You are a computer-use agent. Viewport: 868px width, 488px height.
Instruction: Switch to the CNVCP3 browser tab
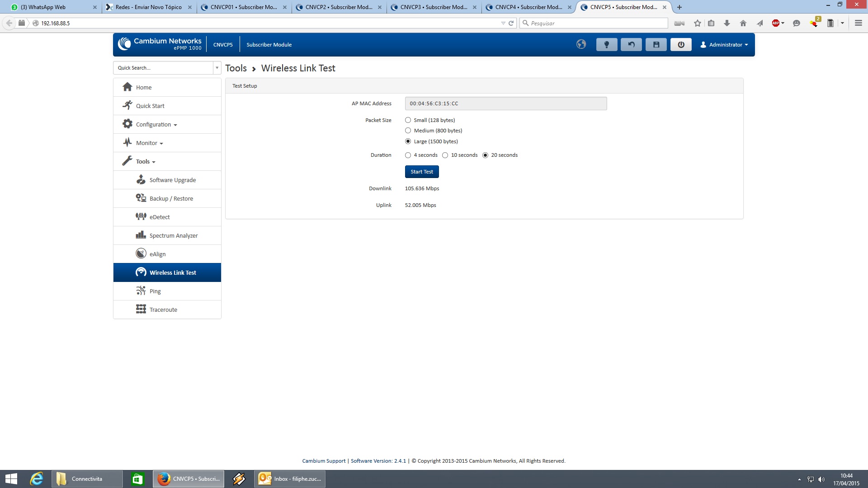click(433, 7)
